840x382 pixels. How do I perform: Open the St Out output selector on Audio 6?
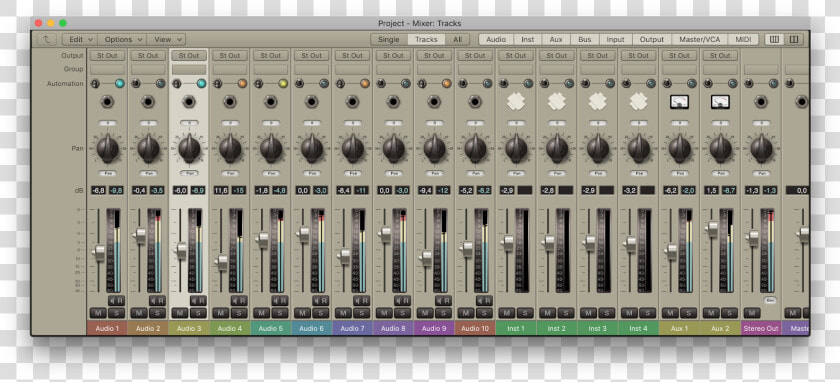coord(312,55)
